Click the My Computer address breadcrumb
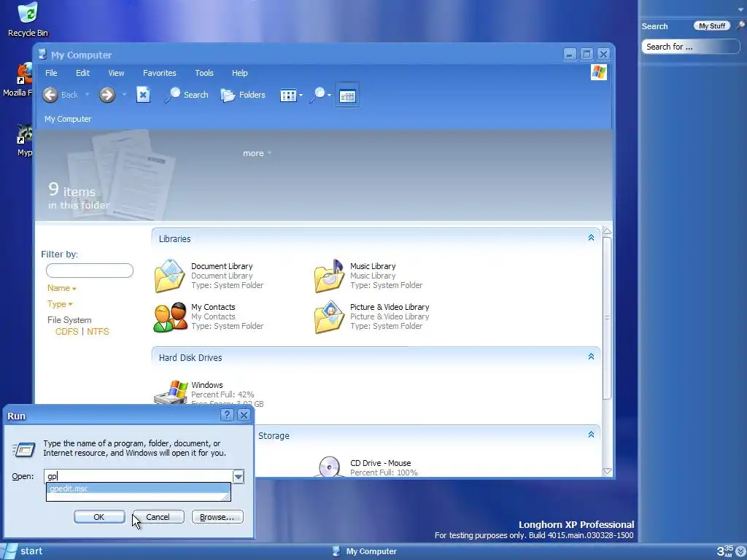 (68, 119)
